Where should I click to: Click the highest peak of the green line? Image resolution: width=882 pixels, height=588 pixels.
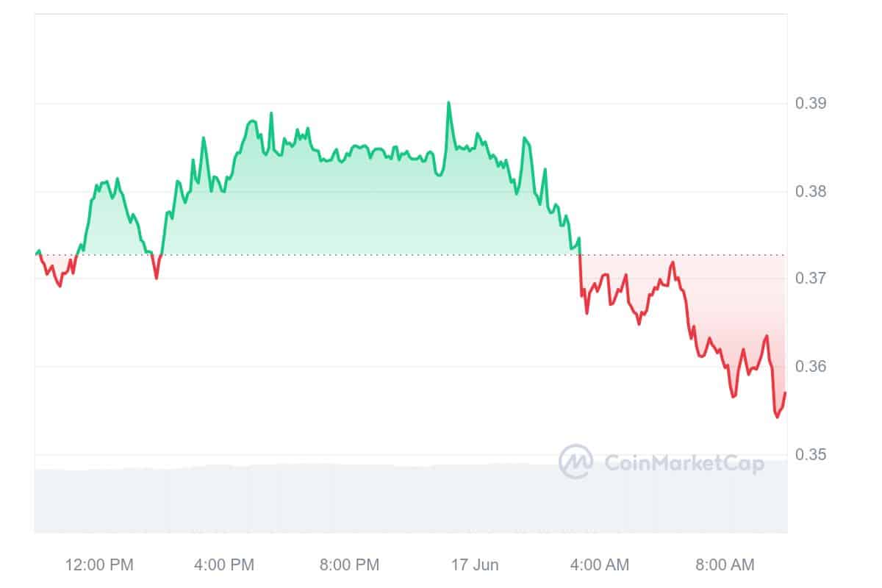pos(448,103)
